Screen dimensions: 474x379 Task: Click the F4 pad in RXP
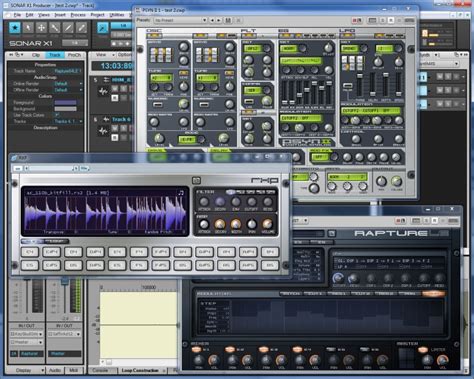coord(139,252)
